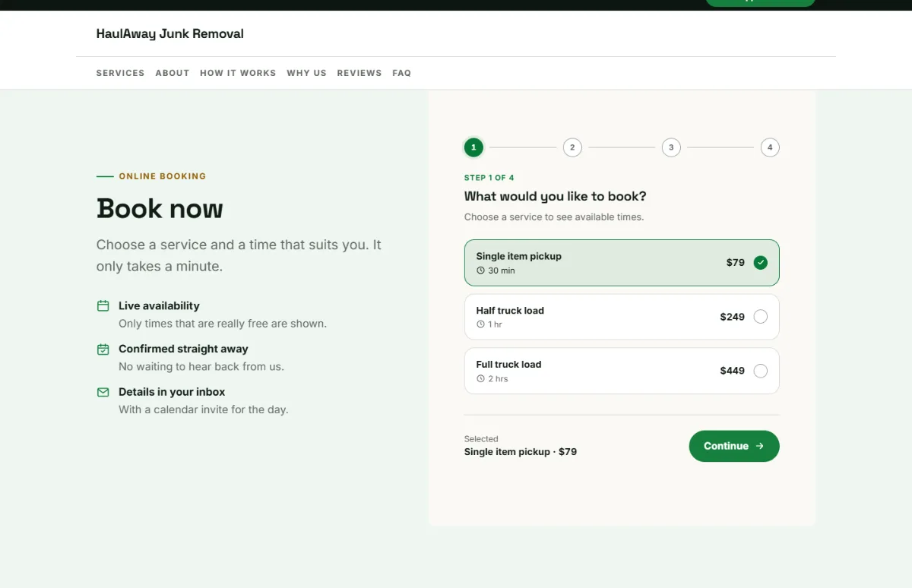Image resolution: width=912 pixels, height=588 pixels.
Task: Click 'No waiting to hear back from us.'
Action: [201, 366]
